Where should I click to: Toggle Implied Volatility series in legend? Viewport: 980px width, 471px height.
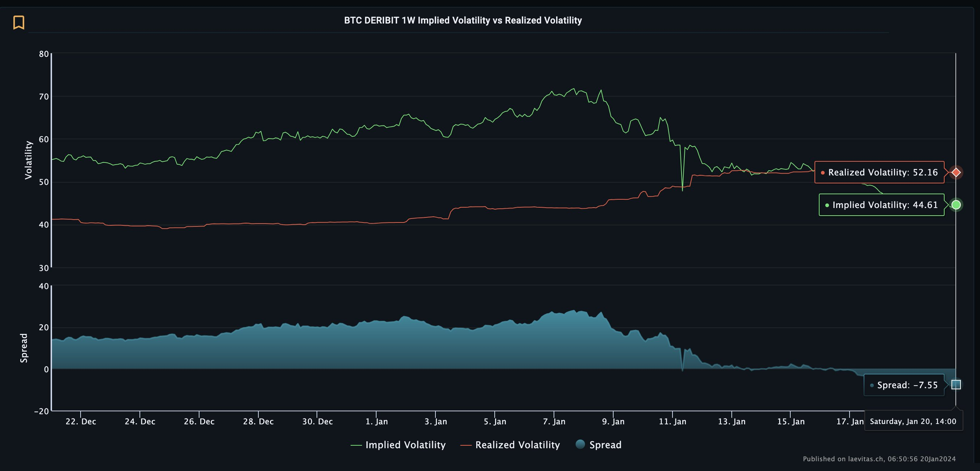pyautogui.click(x=405, y=445)
